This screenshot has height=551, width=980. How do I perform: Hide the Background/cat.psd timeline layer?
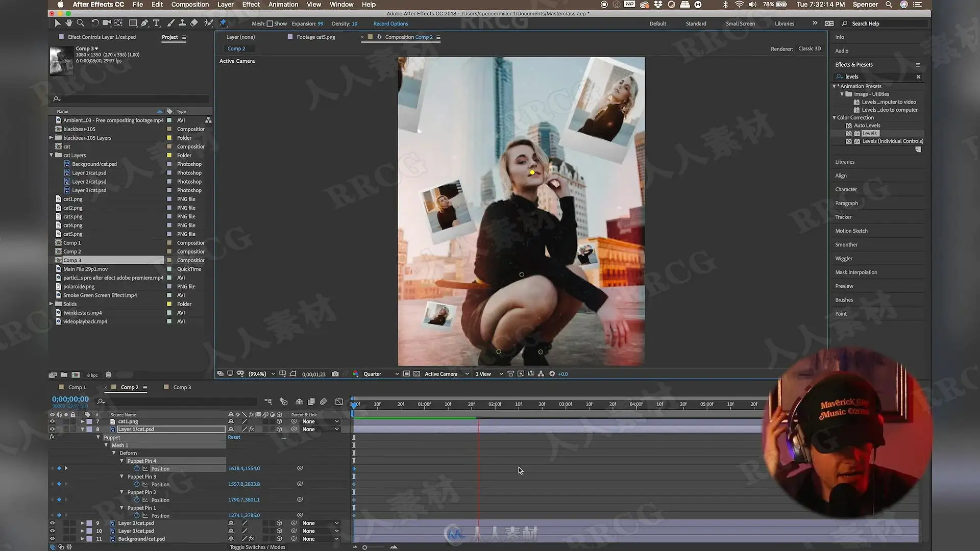(x=52, y=539)
